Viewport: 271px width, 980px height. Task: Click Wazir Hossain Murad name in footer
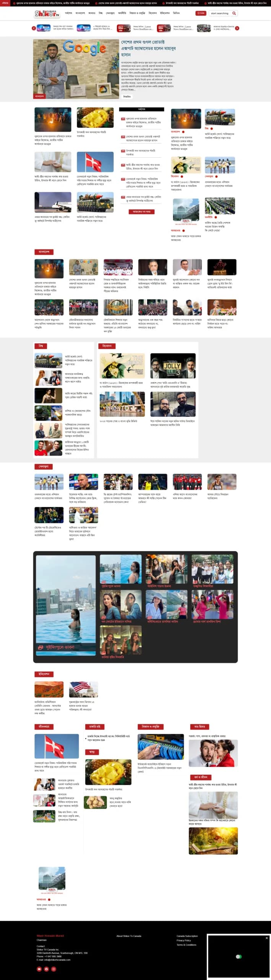point(50,936)
